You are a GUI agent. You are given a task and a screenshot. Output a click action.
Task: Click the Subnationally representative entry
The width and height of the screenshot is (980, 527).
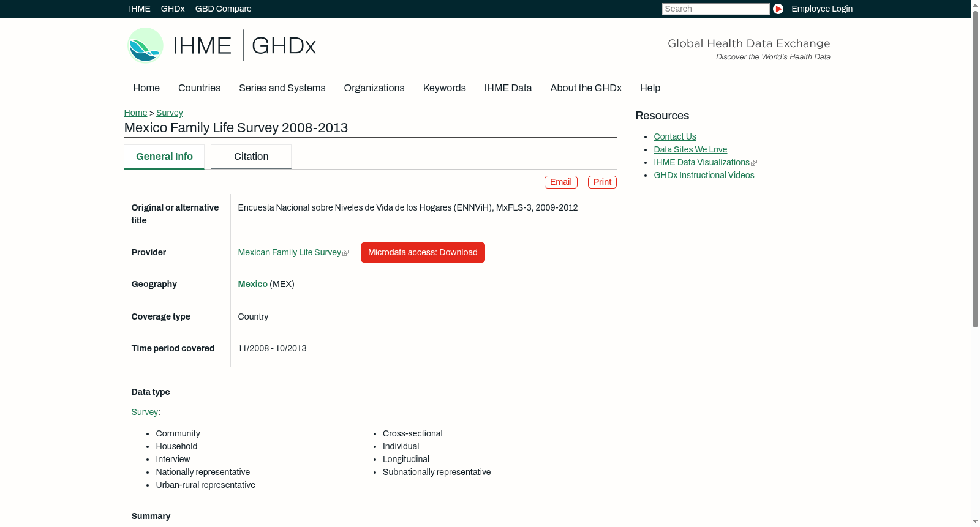[437, 472]
